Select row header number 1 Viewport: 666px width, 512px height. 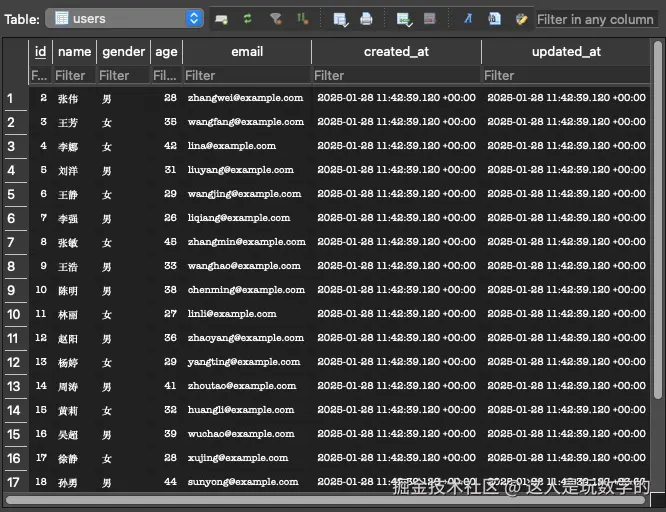click(16, 99)
